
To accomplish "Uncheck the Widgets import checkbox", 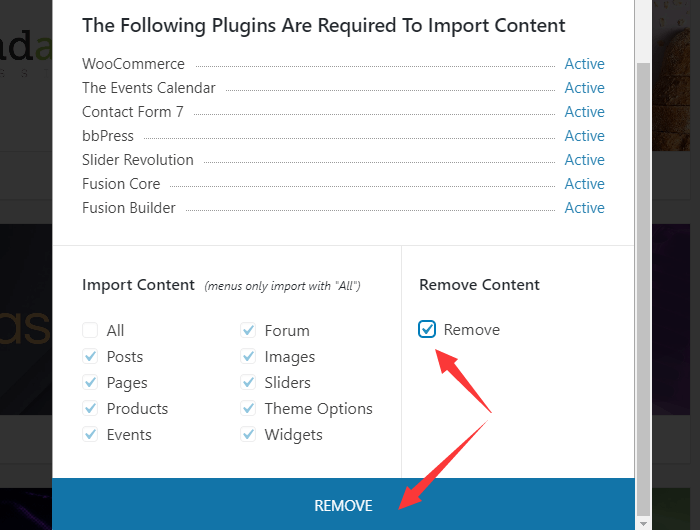I will (248, 435).
